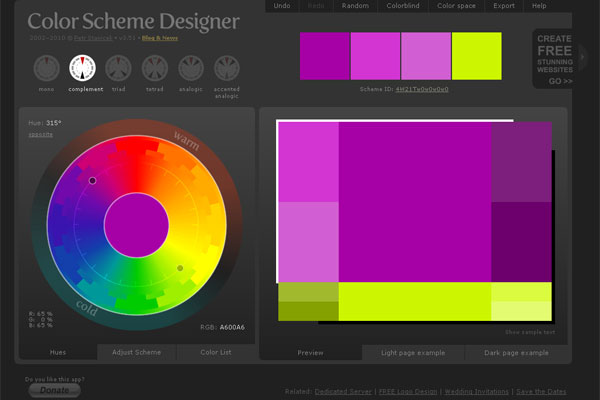Pick the accented analogic scheme icon

tap(228, 68)
